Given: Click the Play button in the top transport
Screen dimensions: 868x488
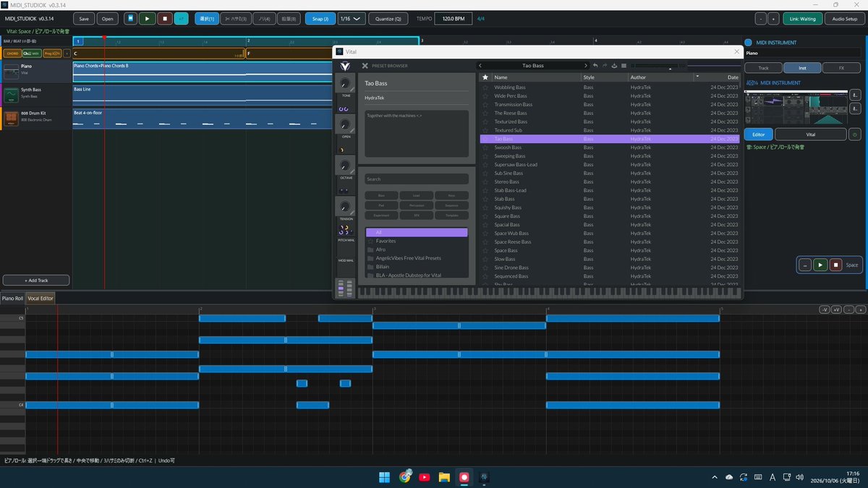Looking at the screenshot, I should (x=148, y=19).
